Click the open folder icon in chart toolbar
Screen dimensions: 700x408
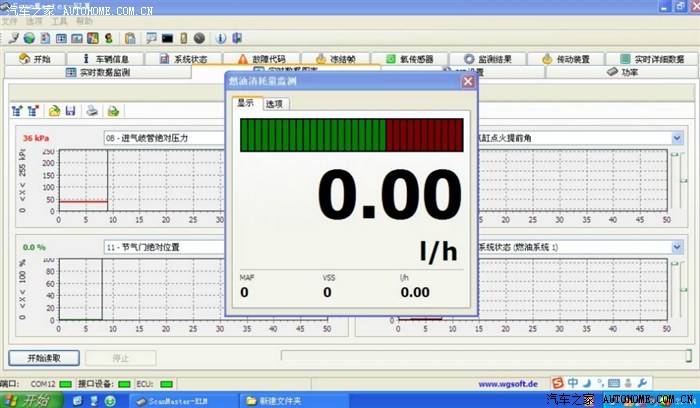(x=55, y=110)
